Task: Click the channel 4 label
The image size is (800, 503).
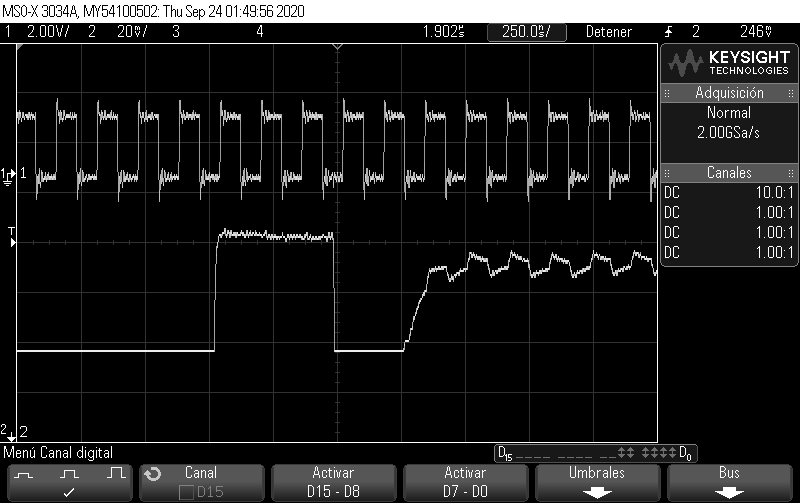Action: tap(260, 32)
